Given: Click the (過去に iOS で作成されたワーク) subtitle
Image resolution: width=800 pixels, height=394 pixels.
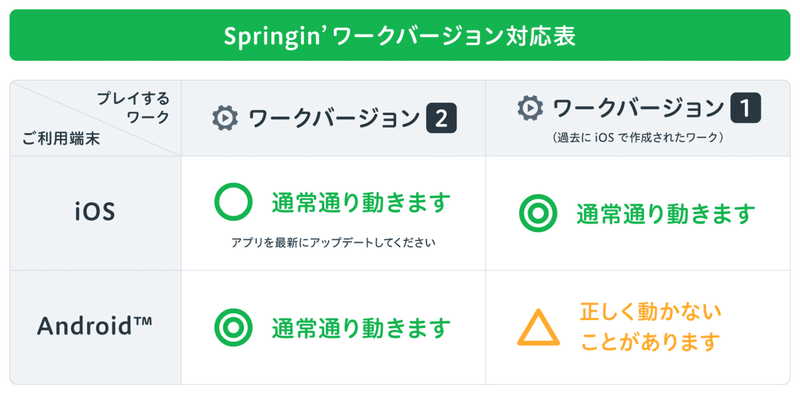Looking at the screenshot, I should pyautogui.click(x=638, y=138).
